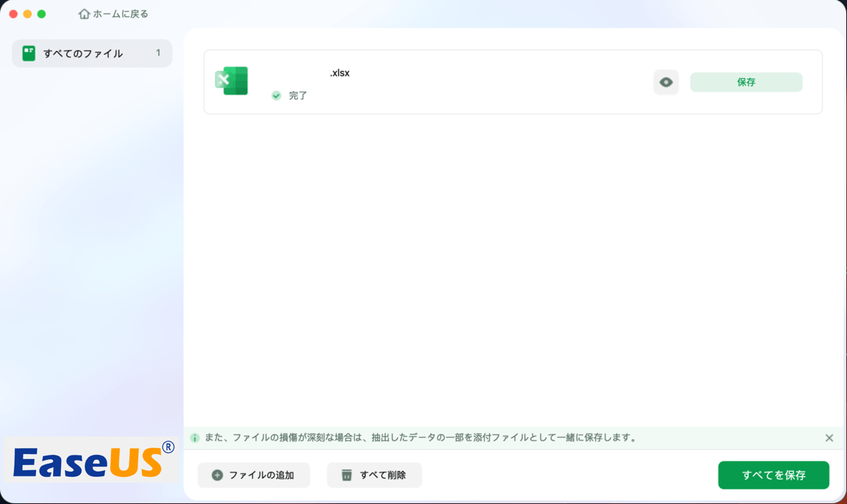Image resolution: width=847 pixels, height=504 pixels.
Task: Add more files via ファイルの追加
Action: 254,475
